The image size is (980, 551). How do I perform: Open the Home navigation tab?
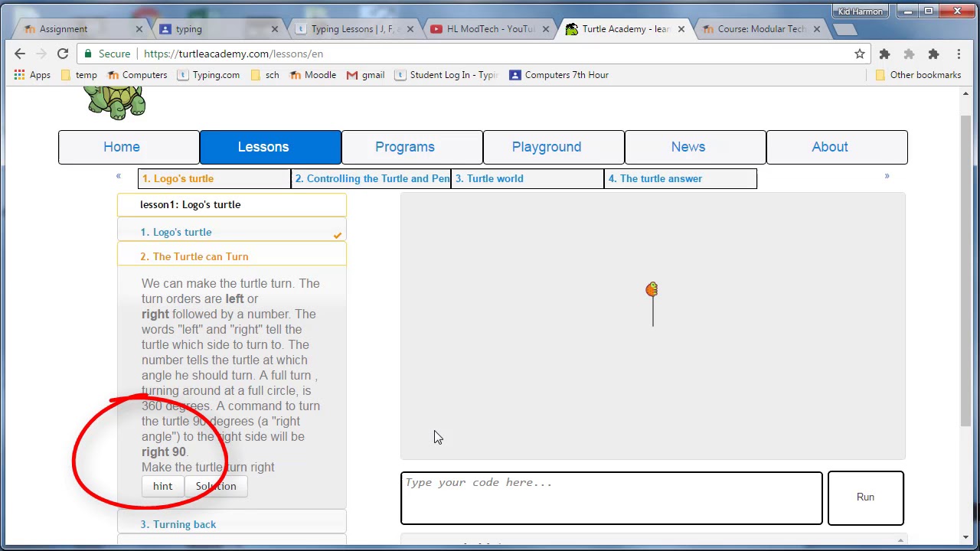[x=129, y=147]
